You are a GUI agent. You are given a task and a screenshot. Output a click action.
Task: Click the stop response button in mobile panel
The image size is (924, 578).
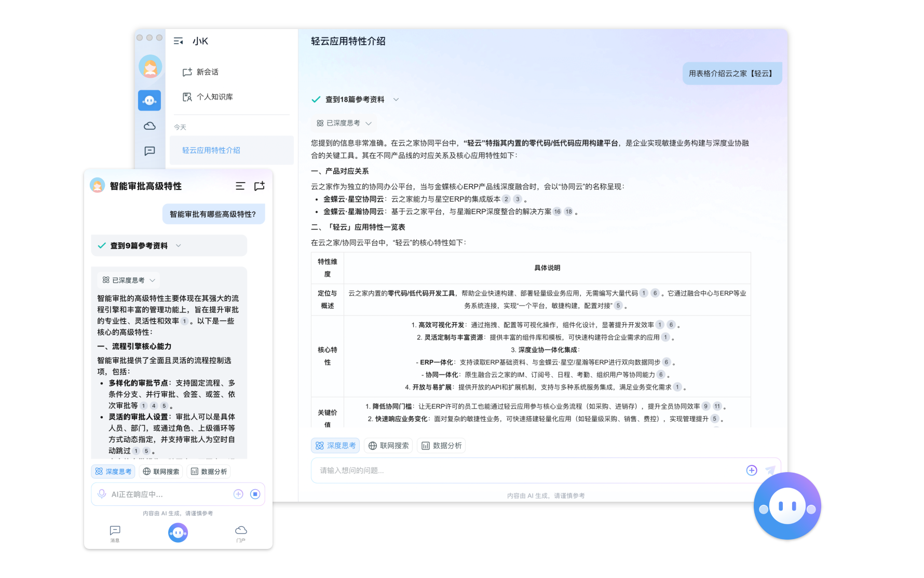tap(255, 494)
